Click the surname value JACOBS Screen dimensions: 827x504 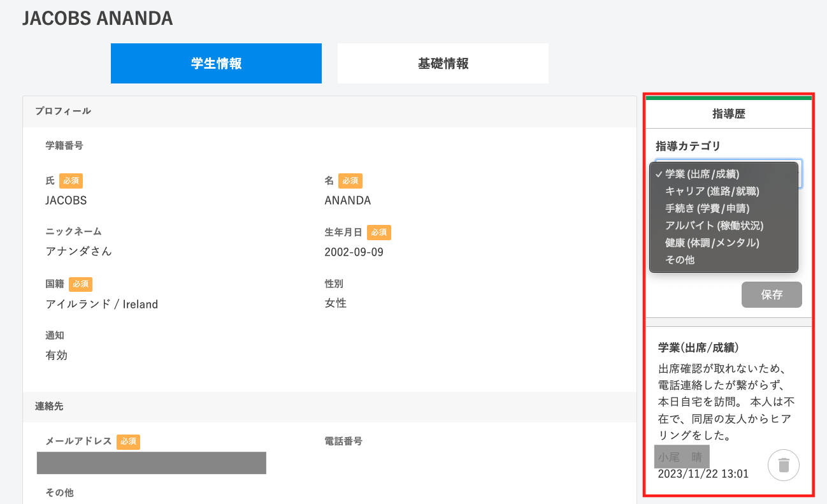click(x=66, y=200)
